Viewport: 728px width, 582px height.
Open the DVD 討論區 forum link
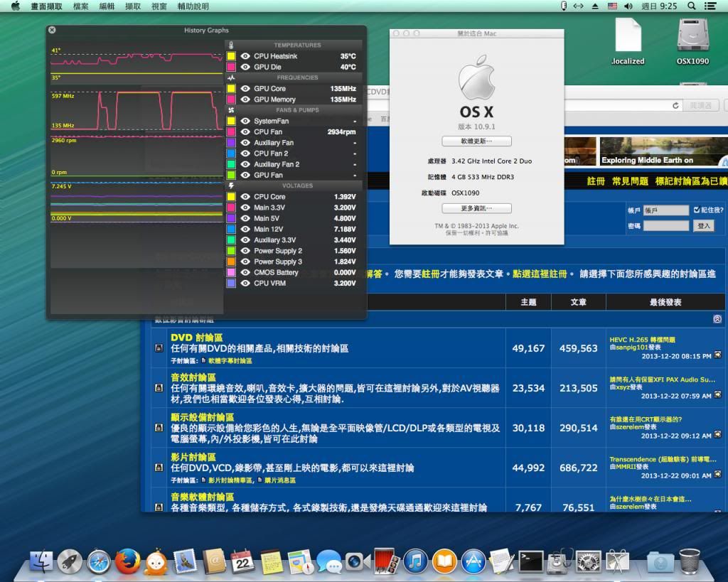pyautogui.click(x=197, y=338)
